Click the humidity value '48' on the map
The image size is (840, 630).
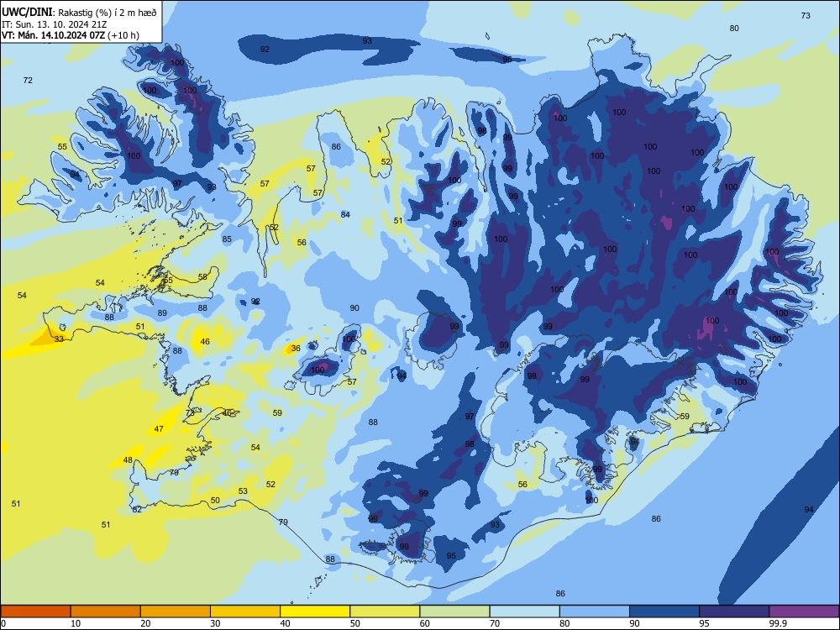128,459
